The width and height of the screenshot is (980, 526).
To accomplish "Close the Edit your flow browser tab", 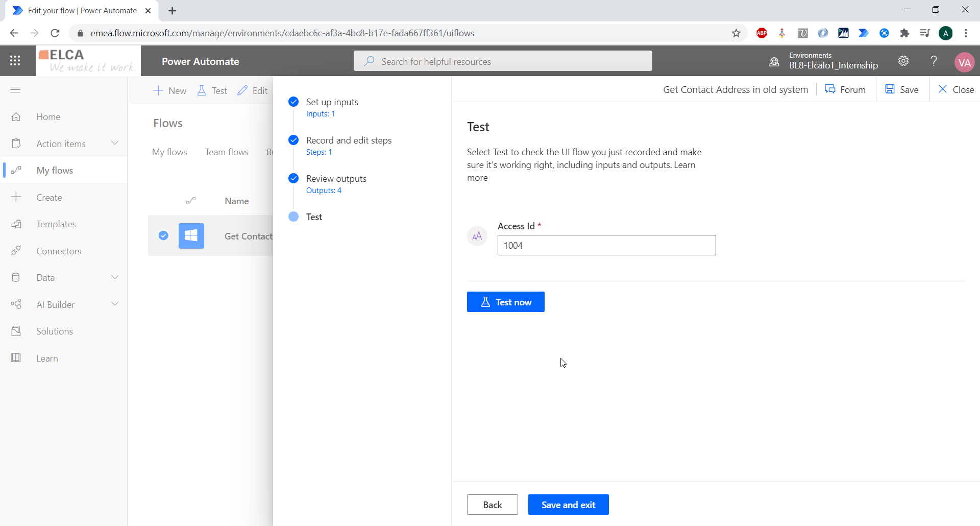I will coord(148,11).
